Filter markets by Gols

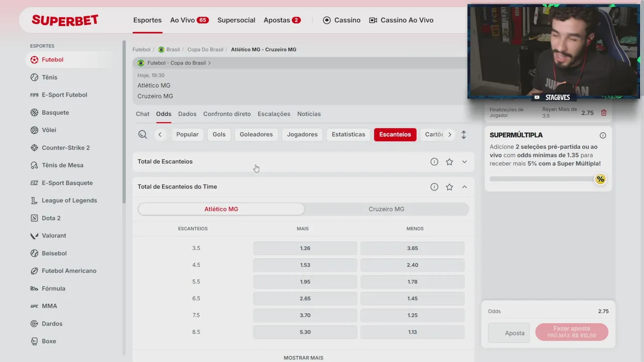point(219,135)
